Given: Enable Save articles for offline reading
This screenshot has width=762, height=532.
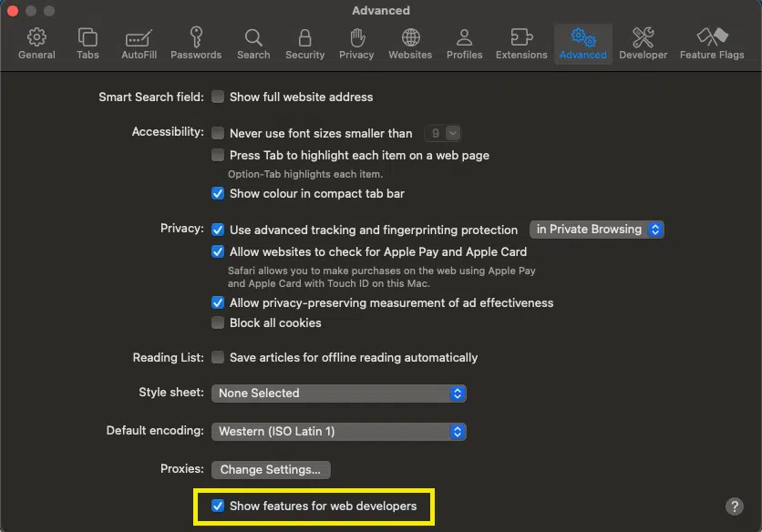Looking at the screenshot, I should click(x=218, y=357).
